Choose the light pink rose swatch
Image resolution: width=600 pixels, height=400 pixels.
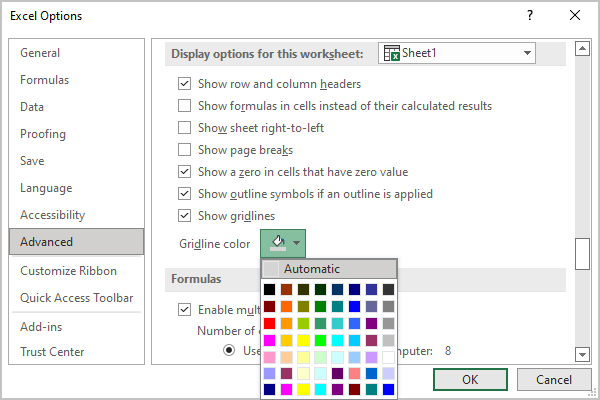[x=269, y=357]
